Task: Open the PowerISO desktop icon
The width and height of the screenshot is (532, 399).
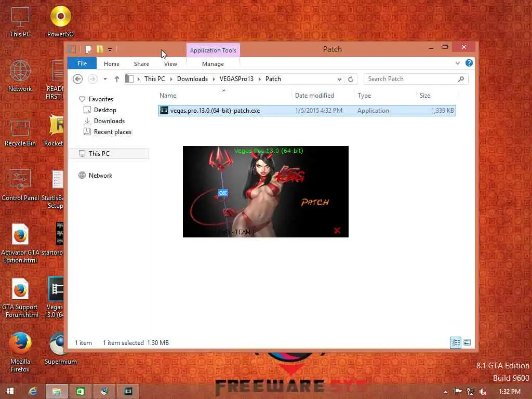Action: pos(60,22)
